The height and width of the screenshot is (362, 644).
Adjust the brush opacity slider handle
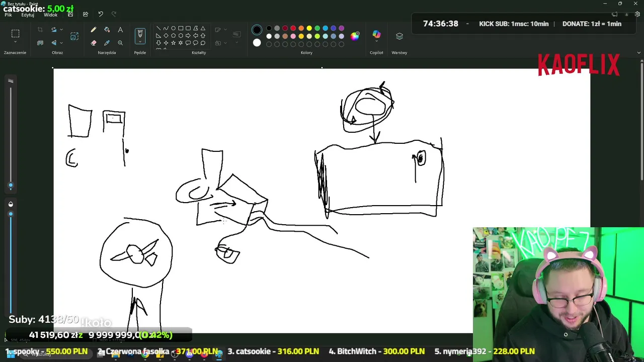point(11,214)
